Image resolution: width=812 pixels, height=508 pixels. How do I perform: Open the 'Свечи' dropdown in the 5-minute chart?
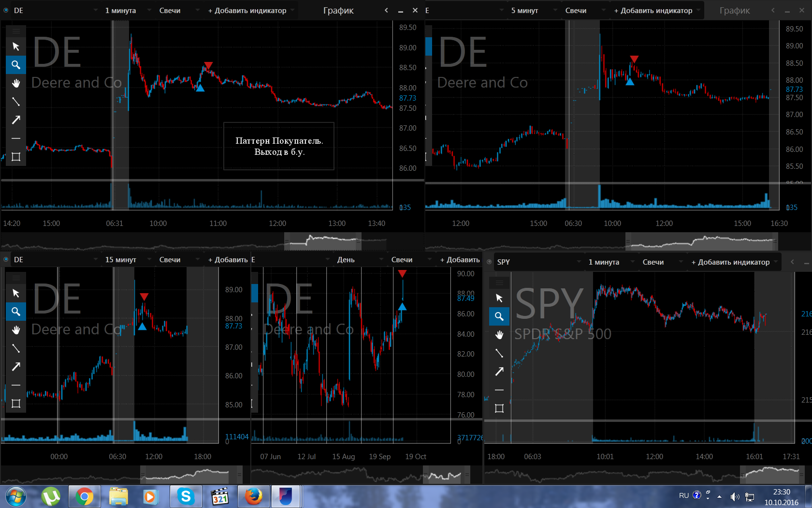coord(585,10)
